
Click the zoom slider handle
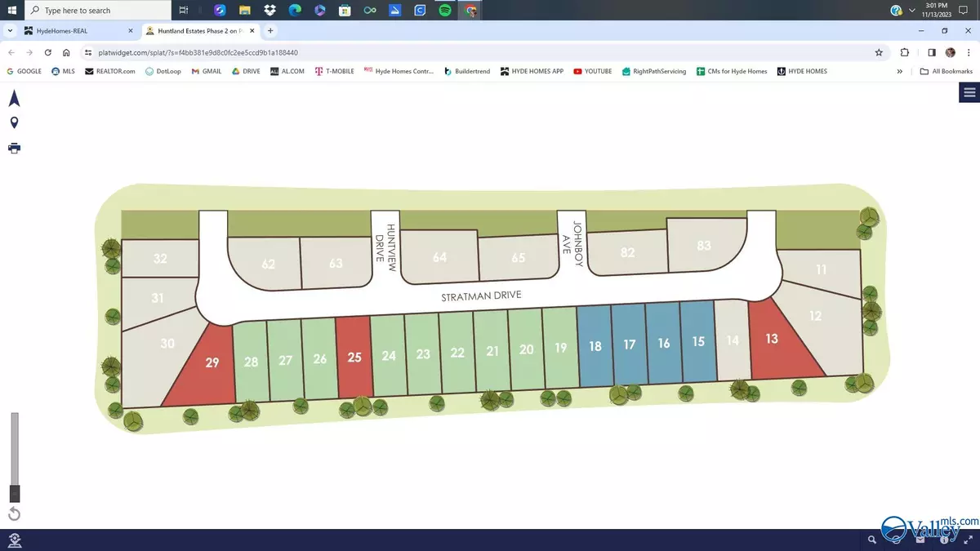(x=14, y=493)
